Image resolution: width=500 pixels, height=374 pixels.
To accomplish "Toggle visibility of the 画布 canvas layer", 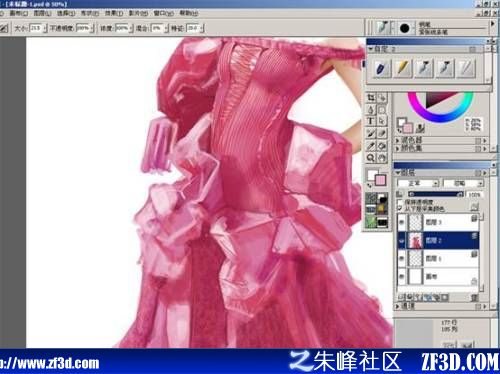I will [x=402, y=276].
